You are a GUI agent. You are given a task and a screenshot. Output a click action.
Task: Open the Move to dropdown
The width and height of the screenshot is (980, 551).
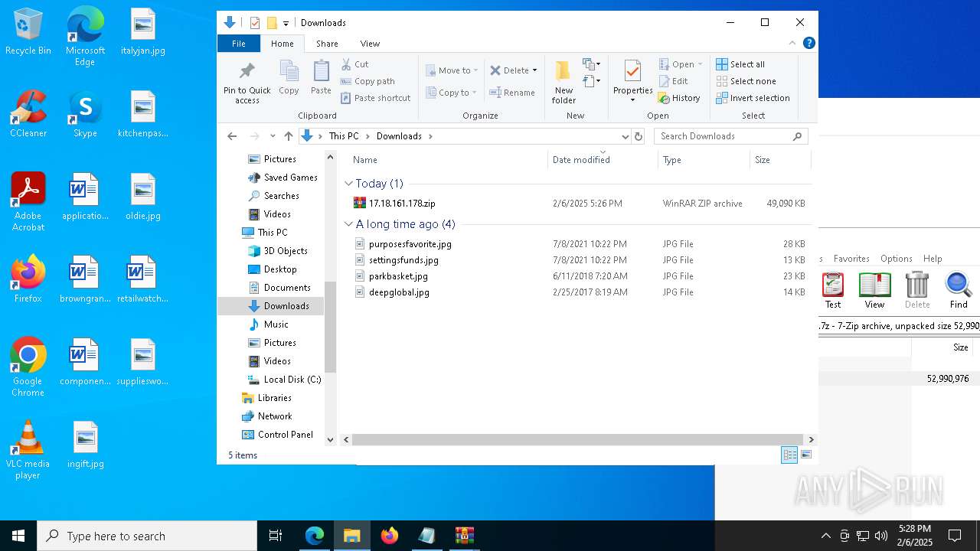click(452, 70)
